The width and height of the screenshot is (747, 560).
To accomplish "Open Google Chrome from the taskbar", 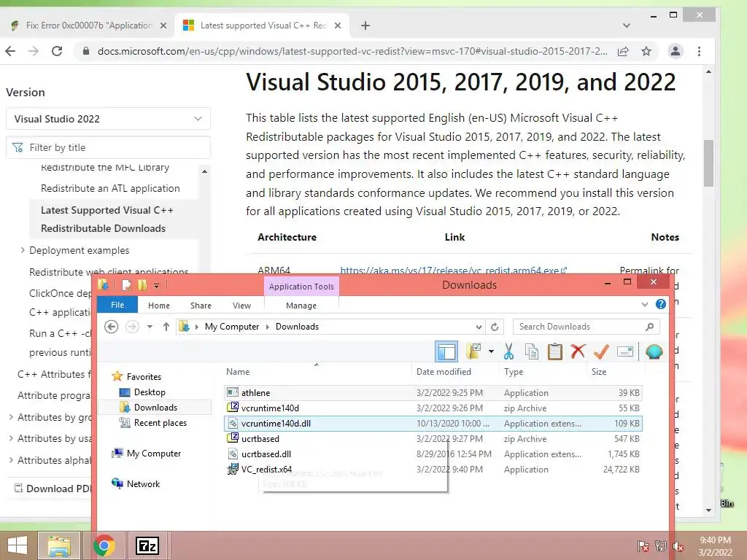I will tap(104, 545).
